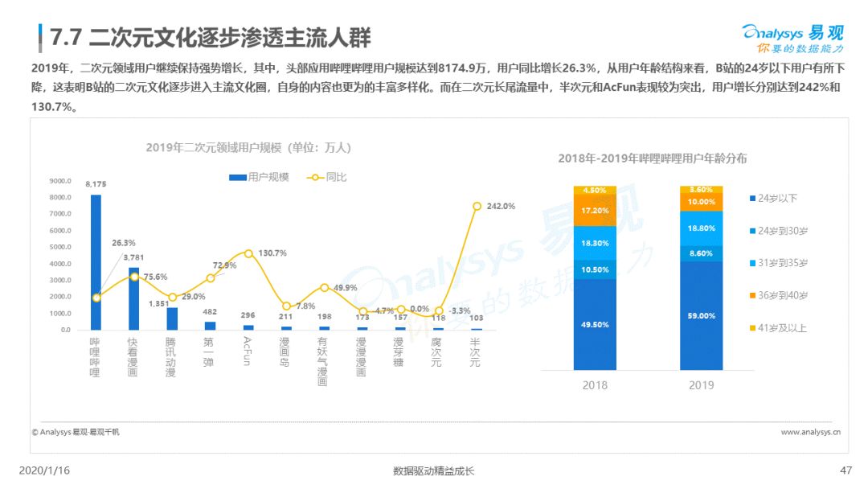Click the orange 36岁到40岁 legend entry
This screenshot has height=489, width=868.
779,295
